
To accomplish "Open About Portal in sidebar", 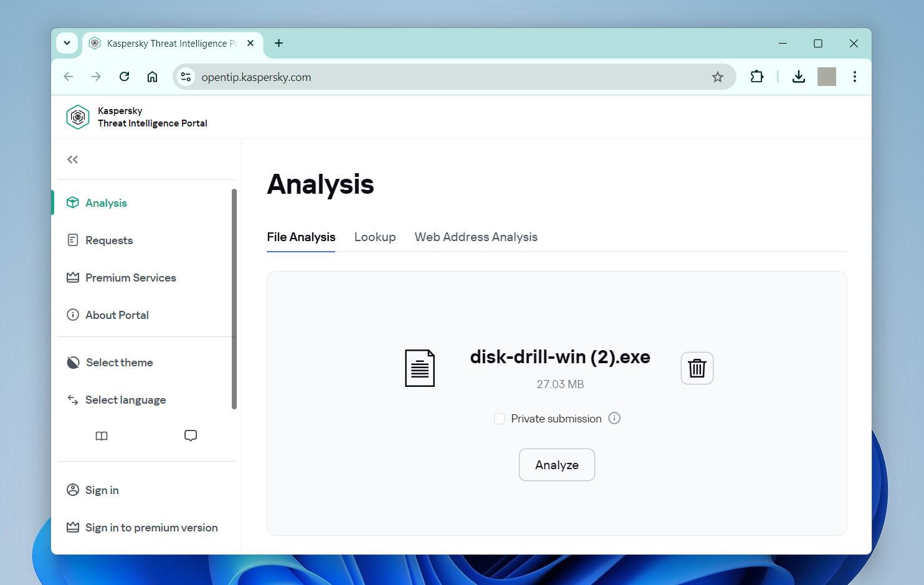I will tap(117, 315).
